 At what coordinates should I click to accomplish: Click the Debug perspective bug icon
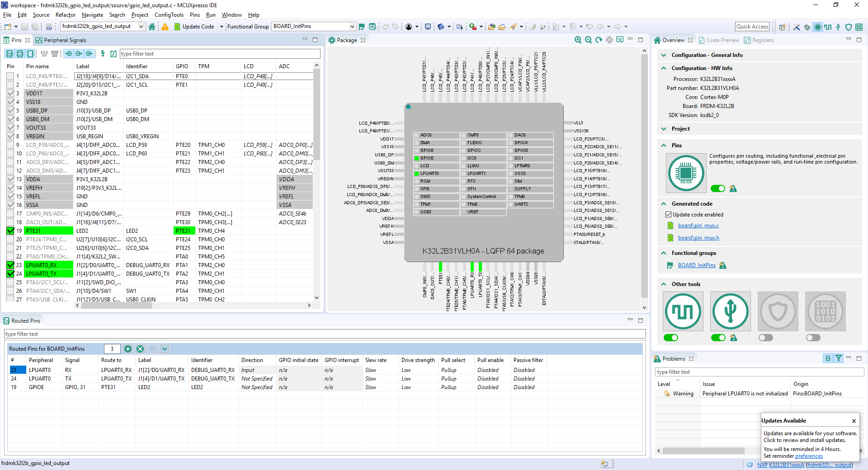tap(807, 27)
